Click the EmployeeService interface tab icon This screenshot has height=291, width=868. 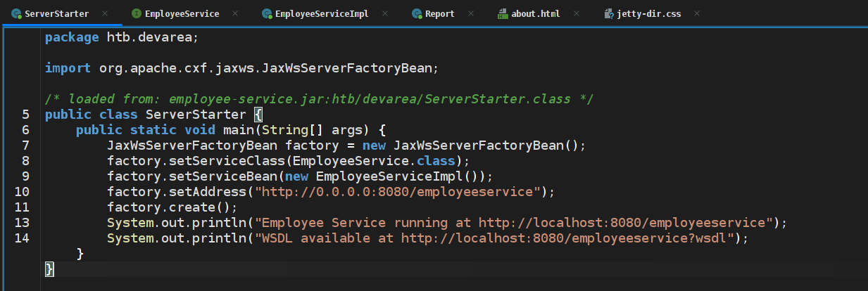pos(136,13)
